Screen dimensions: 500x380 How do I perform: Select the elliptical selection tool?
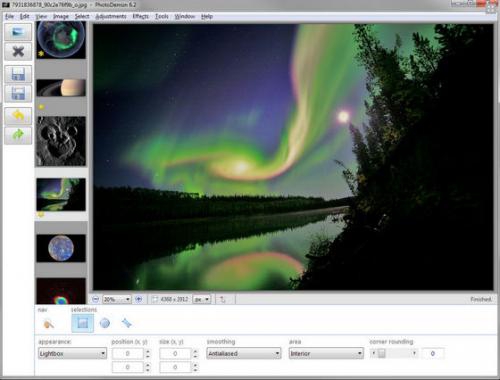coord(105,323)
